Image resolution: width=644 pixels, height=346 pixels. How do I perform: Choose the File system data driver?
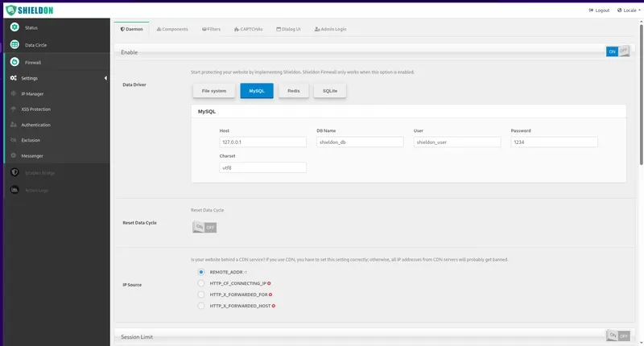[x=214, y=91]
